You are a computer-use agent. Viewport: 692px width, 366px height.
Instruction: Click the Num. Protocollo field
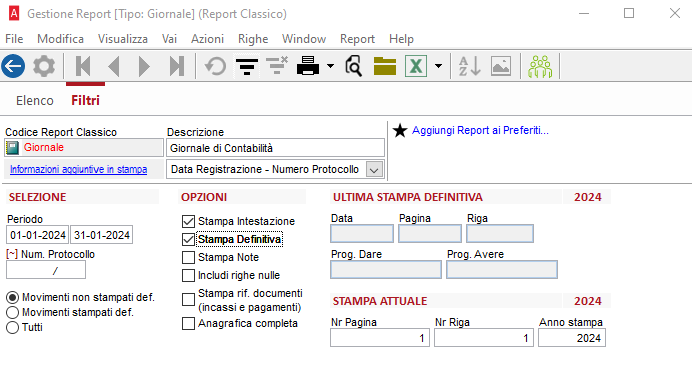pos(46,270)
